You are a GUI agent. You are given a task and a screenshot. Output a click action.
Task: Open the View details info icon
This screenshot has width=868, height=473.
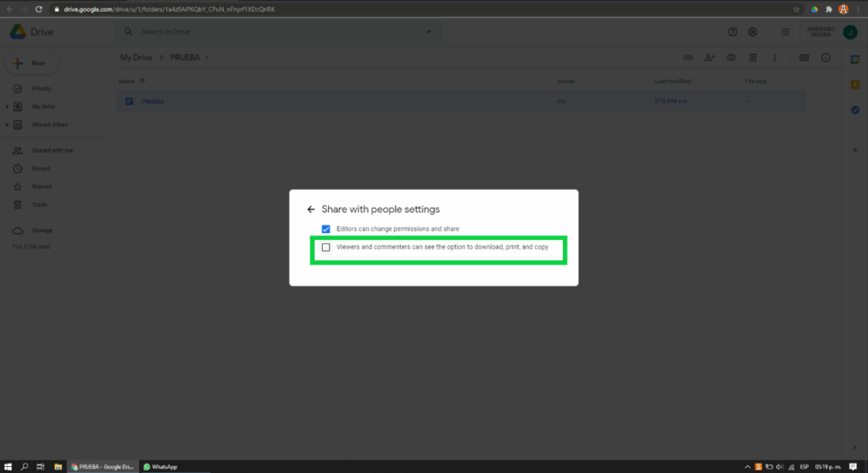click(x=826, y=58)
